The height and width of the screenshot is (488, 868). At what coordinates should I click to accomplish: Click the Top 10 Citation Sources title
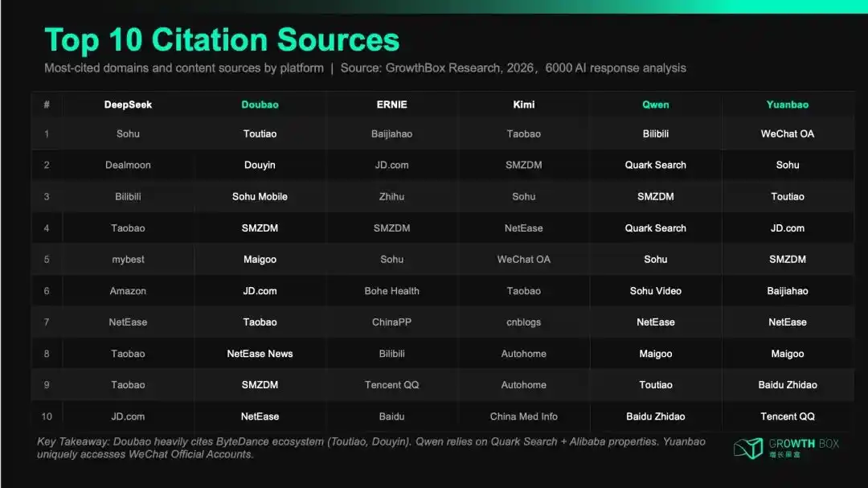[x=222, y=40]
